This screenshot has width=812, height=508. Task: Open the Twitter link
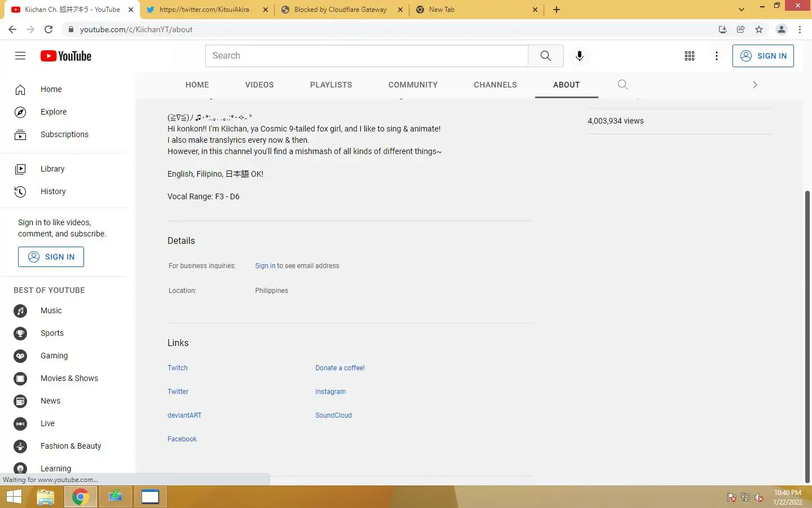[178, 392]
